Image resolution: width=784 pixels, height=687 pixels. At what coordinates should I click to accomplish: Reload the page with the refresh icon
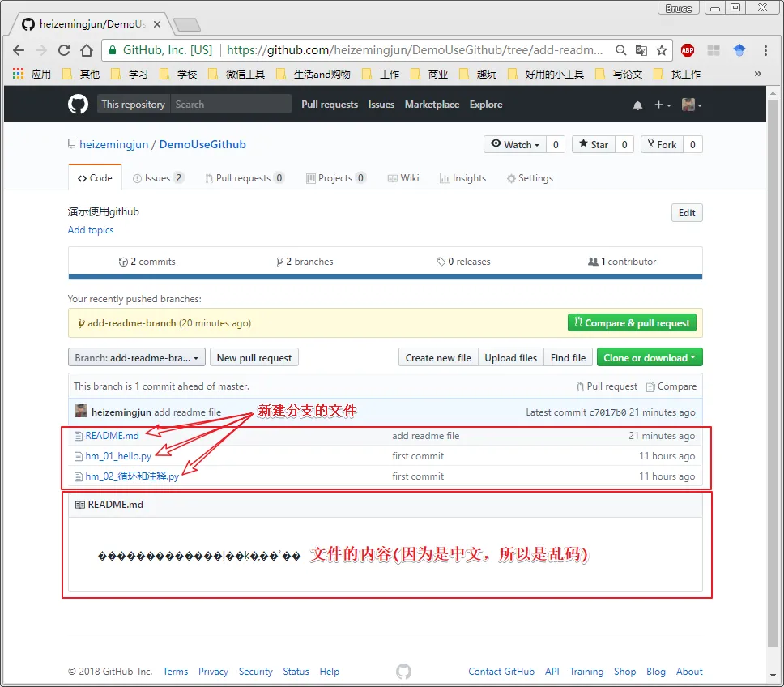pos(64,50)
